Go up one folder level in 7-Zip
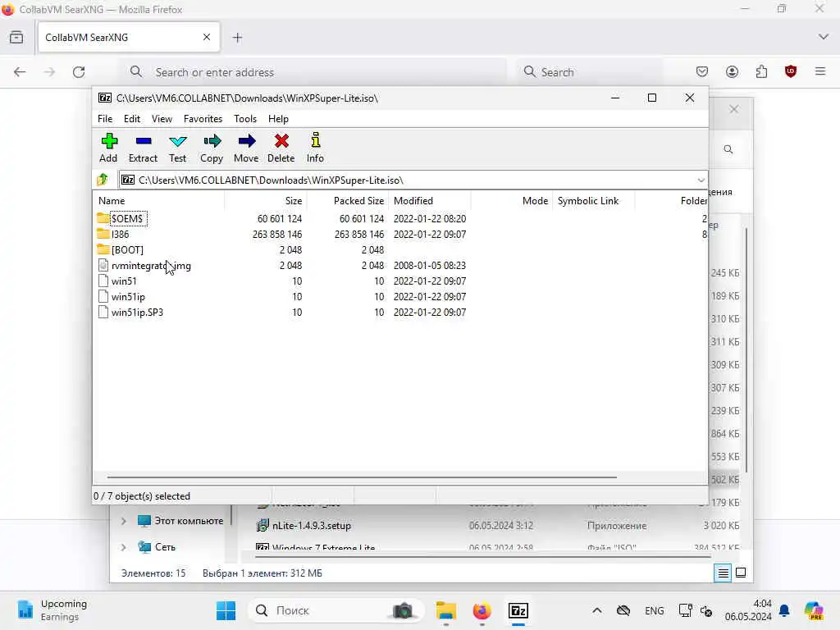This screenshot has height=630, width=840. click(103, 180)
